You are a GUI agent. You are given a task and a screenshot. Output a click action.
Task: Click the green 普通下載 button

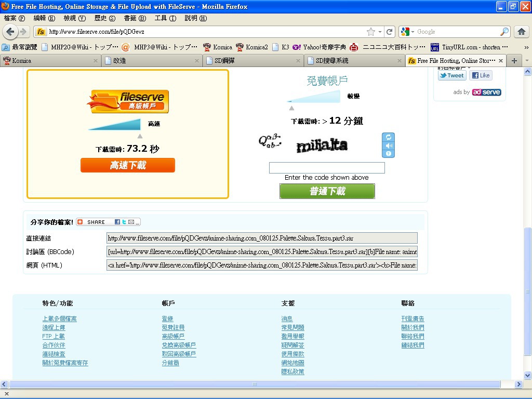click(x=327, y=191)
